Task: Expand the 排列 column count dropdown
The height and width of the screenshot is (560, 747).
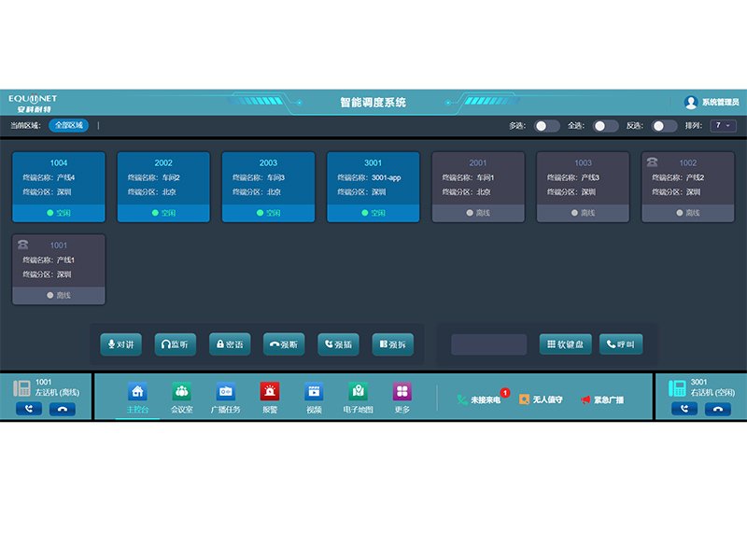Action: pos(723,126)
